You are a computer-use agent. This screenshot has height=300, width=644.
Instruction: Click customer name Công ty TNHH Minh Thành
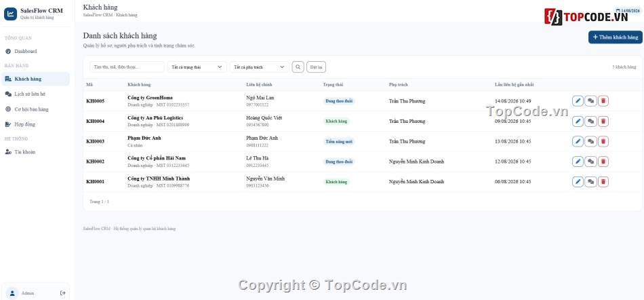click(x=159, y=179)
